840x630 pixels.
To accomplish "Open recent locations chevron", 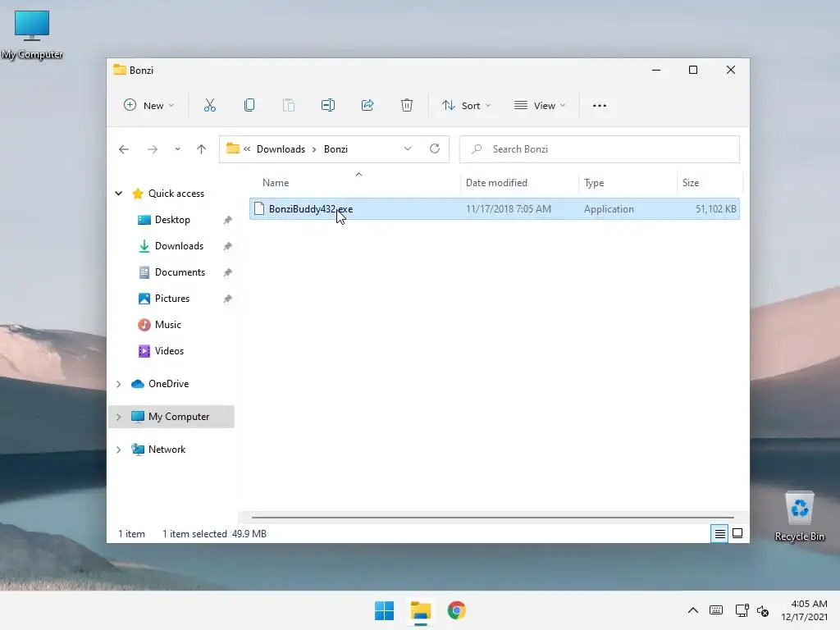I will [177, 149].
